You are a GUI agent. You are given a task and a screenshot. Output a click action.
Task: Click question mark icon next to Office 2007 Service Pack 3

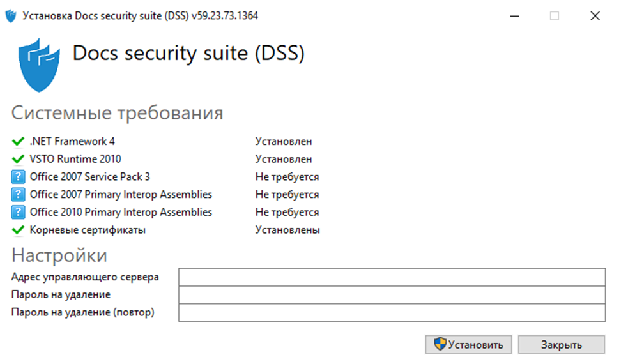tap(18, 177)
